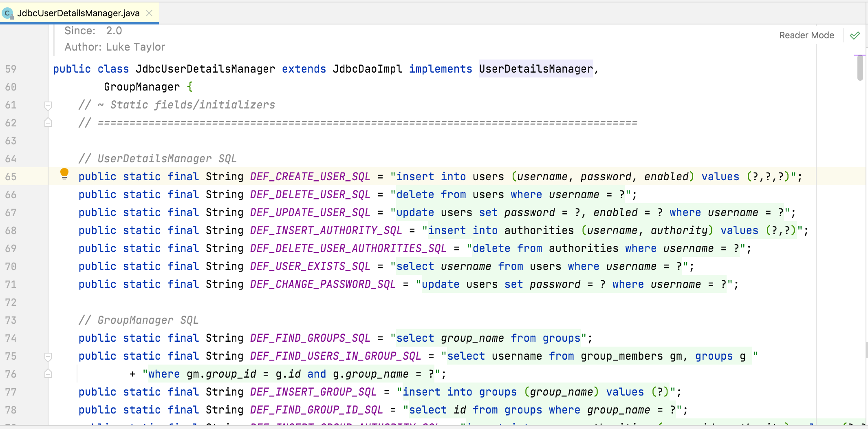The image size is (868, 429).
Task: Click fold end marker at line 76
Action: tap(48, 374)
